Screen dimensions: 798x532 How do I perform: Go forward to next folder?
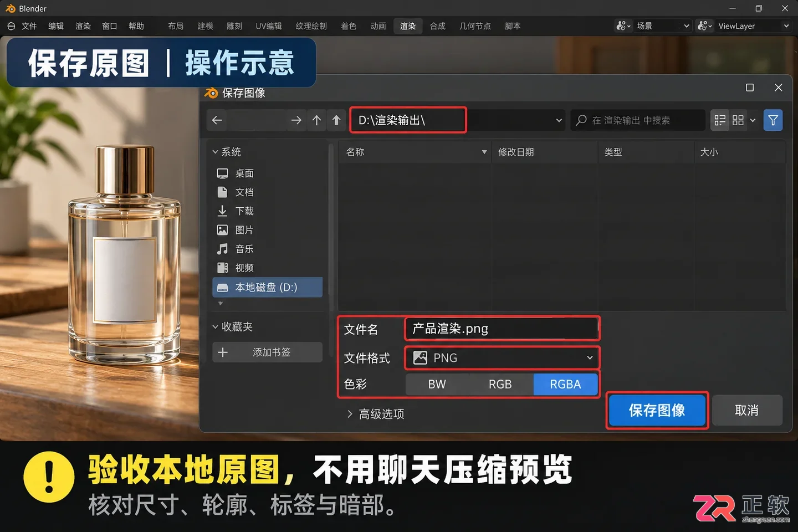[x=296, y=120]
